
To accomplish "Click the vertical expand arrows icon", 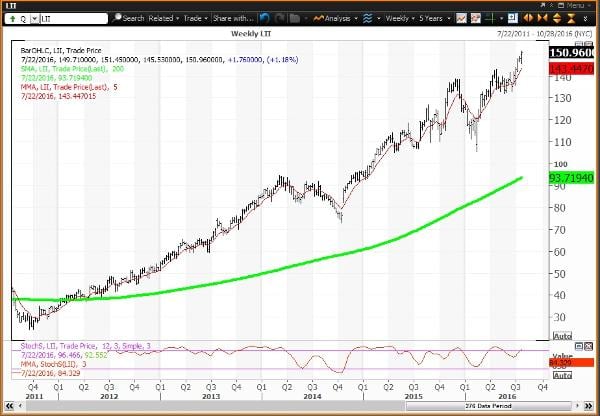I will click(x=557, y=18).
